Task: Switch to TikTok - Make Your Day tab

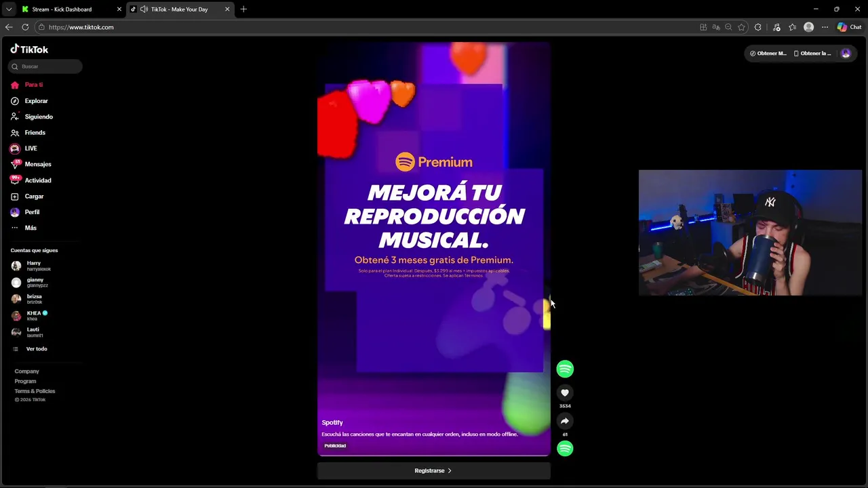Action: pyautogui.click(x=180, y=9)
